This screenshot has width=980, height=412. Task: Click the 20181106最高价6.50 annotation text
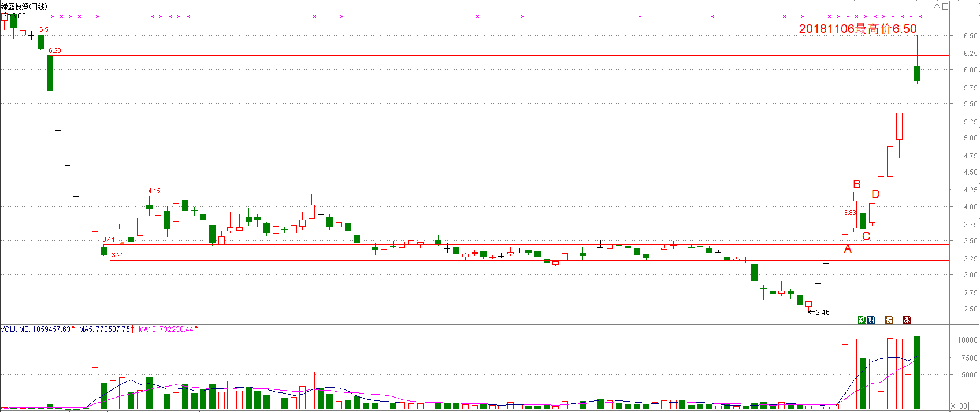coord(857,28)
